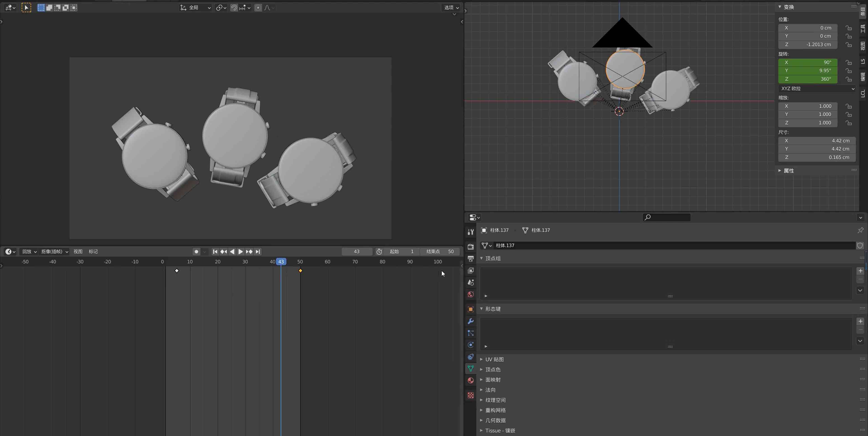Expand the UV 贴图 section
The image size is (868, 436).
coord(482,359)
